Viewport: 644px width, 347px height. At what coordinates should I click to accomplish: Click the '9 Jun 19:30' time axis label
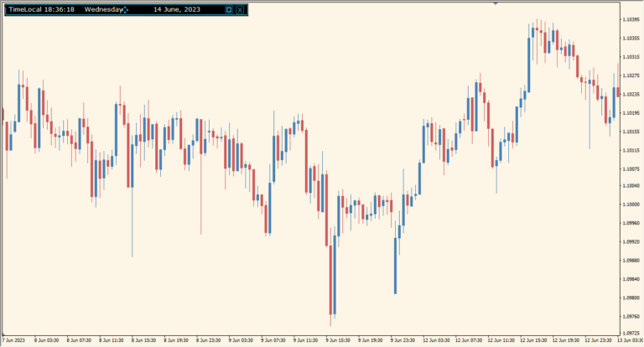tap(370, 340)
